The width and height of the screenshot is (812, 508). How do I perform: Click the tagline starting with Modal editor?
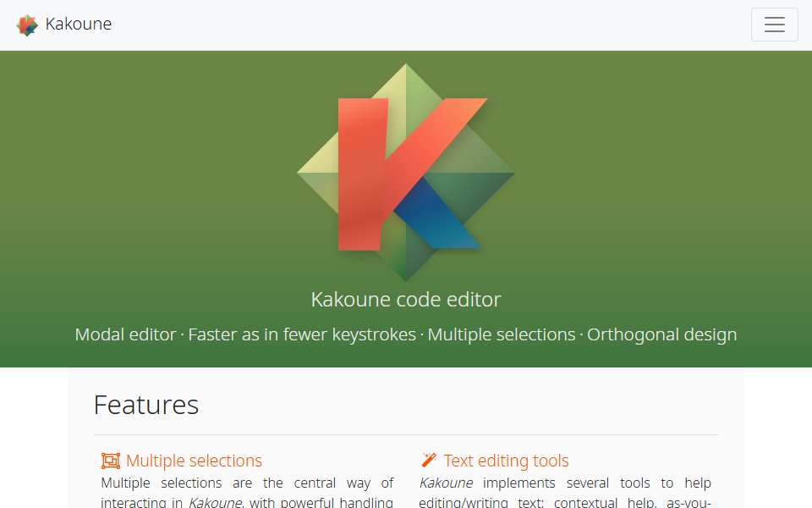(406, 334)
